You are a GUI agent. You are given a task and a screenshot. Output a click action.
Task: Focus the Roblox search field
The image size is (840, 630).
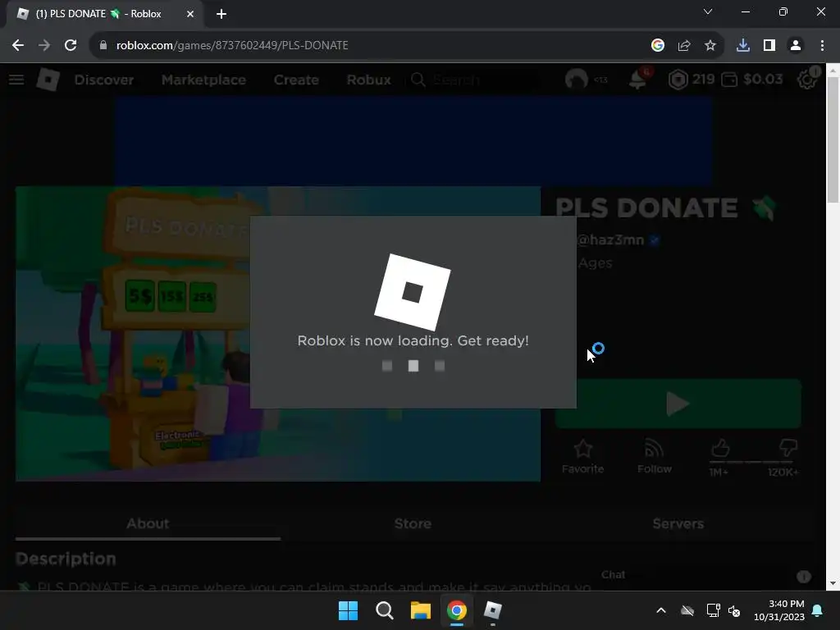pyautogui.click(x=474, y=80)
